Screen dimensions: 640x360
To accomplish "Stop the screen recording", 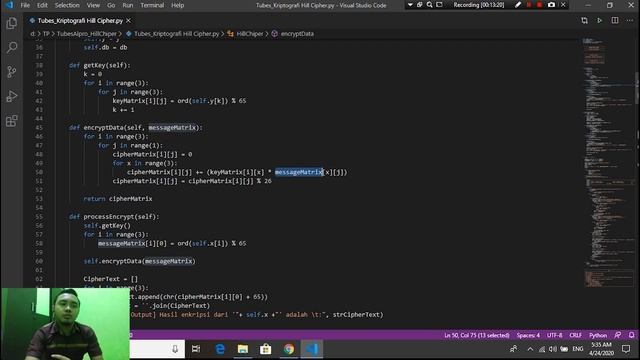I will [540, 5].
